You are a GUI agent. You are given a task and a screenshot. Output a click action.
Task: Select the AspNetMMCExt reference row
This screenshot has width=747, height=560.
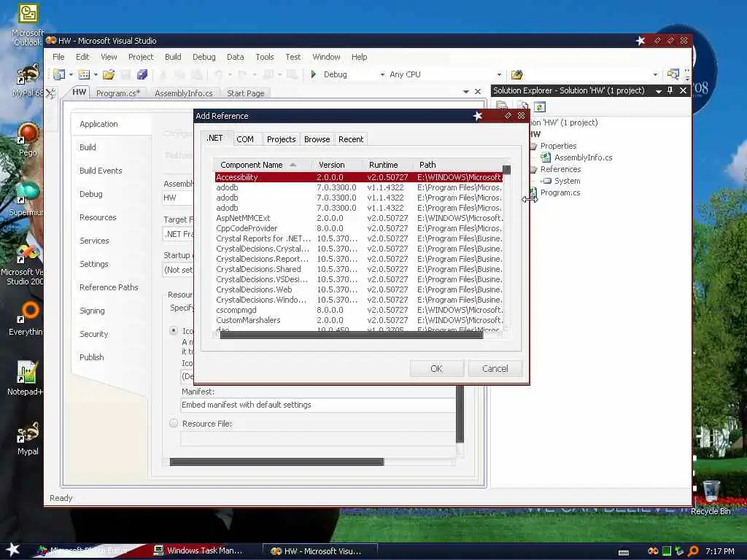tap(358, 218)
